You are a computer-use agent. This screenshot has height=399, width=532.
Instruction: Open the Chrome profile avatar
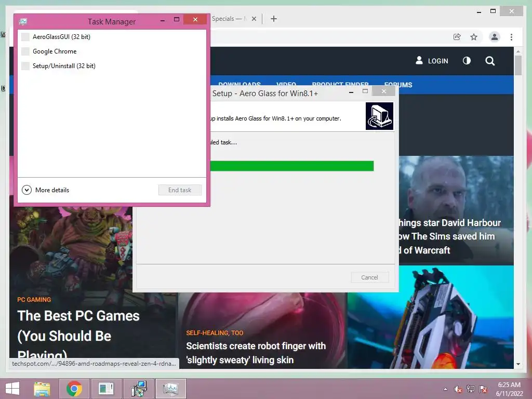tap(495, 37)
